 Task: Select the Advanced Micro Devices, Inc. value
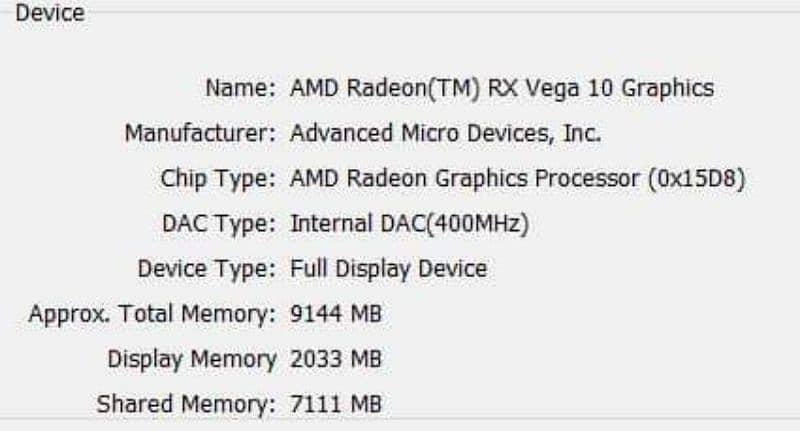click(x=445, y=133)
